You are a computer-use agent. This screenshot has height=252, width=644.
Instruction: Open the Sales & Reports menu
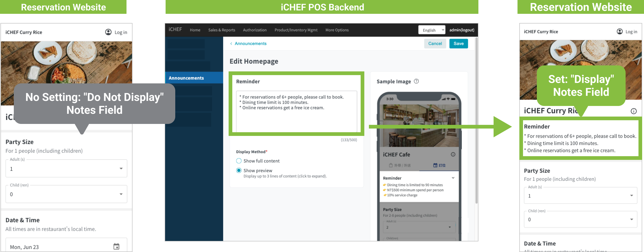coord(221,30)
